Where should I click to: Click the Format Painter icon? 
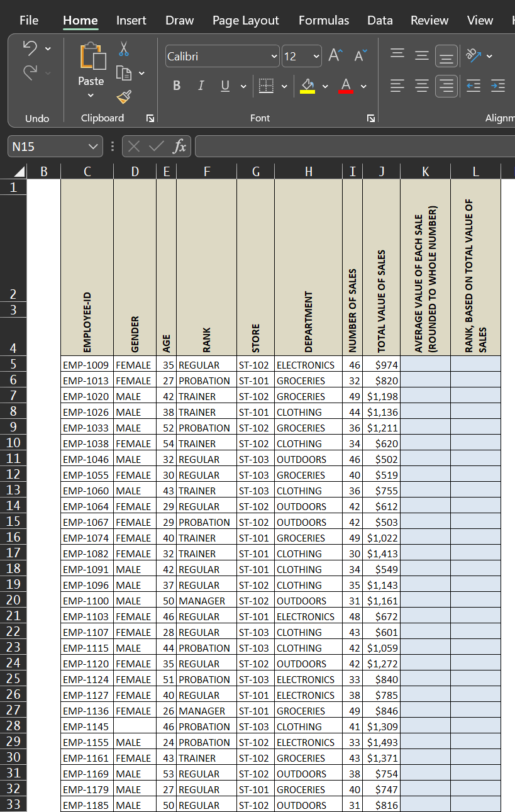coord(123,96)
